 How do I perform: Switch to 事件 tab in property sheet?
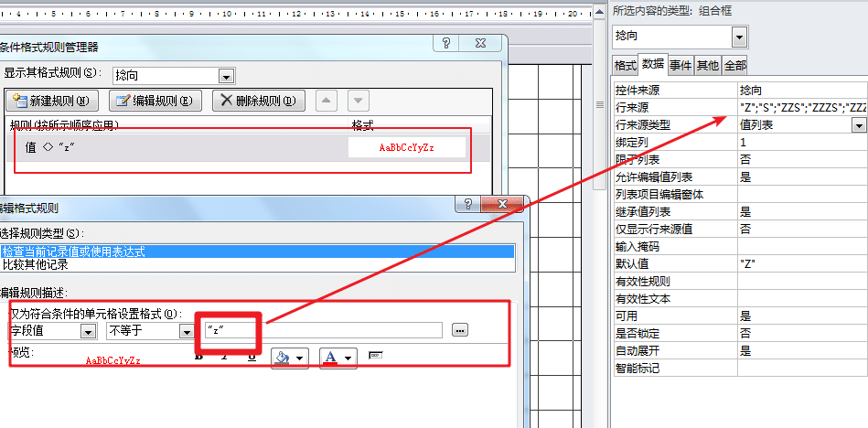pos(680,65)
